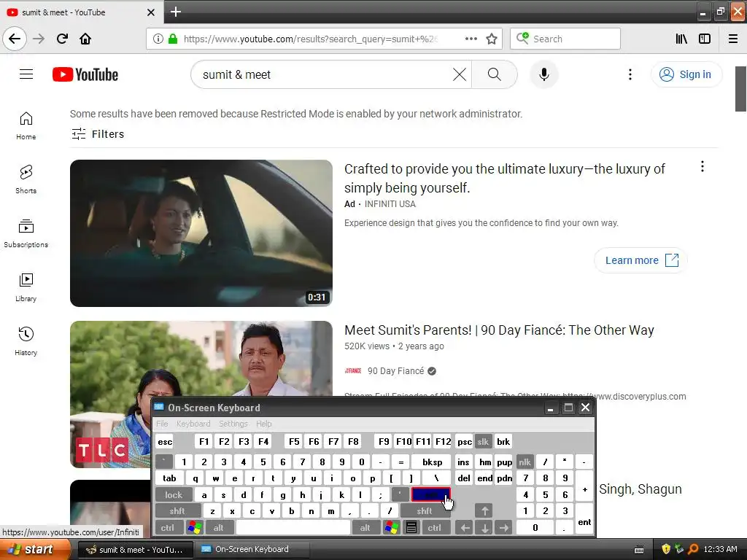
Task: Open History in the sidebar
Action: click(26, 341)
